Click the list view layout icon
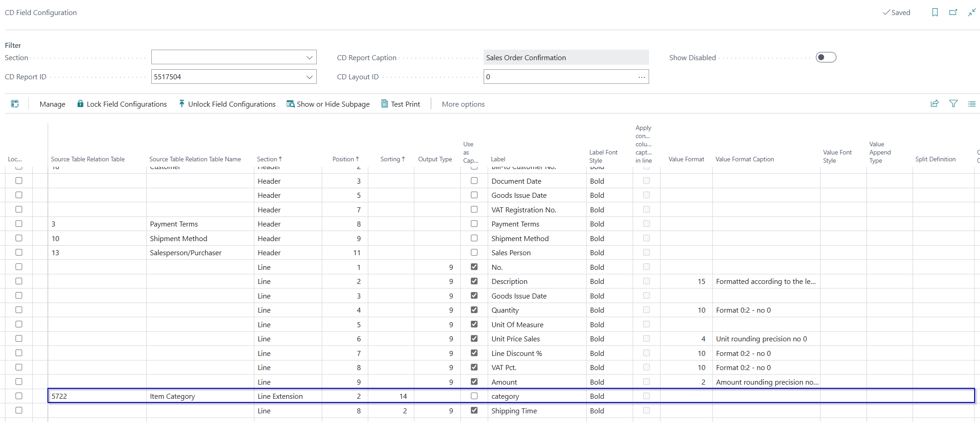 (972, 104)
